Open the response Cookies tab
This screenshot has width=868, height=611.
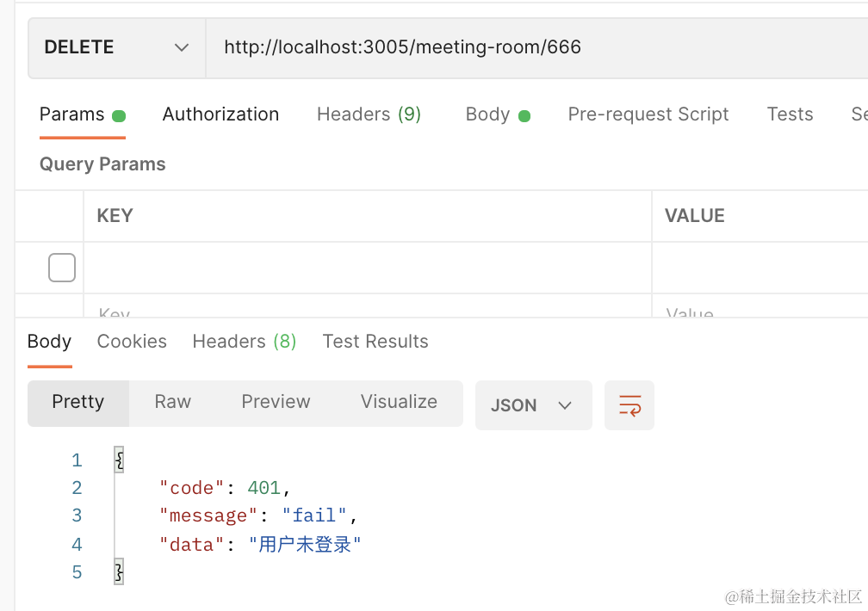click(132, 342)
